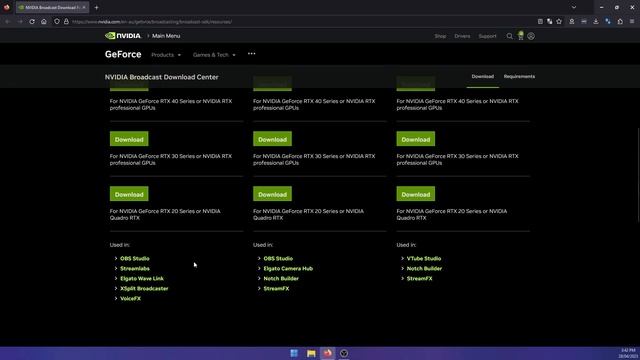640x360 pixels.
Task: Open the list all tabs chevron
Action: [574, 7]
